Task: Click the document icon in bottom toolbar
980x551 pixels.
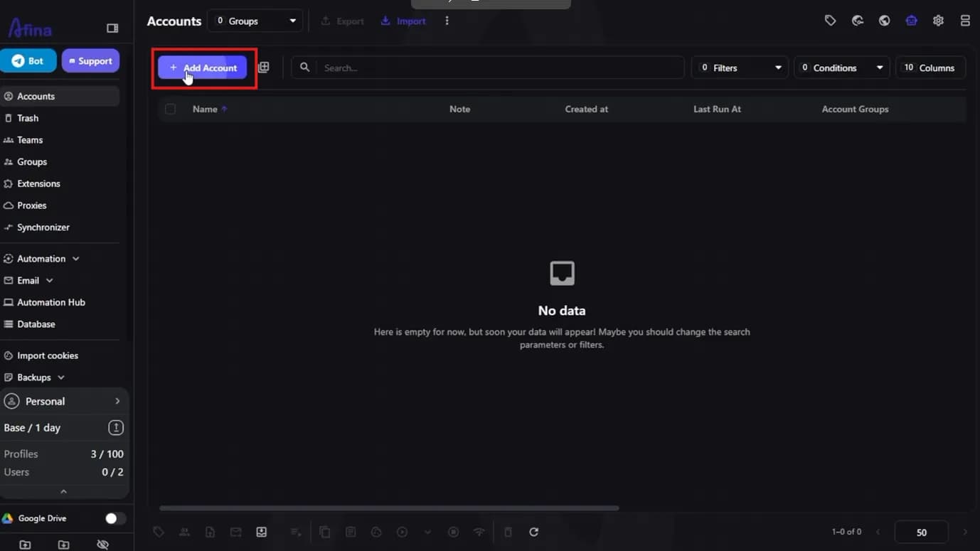Action: (210, 532)
